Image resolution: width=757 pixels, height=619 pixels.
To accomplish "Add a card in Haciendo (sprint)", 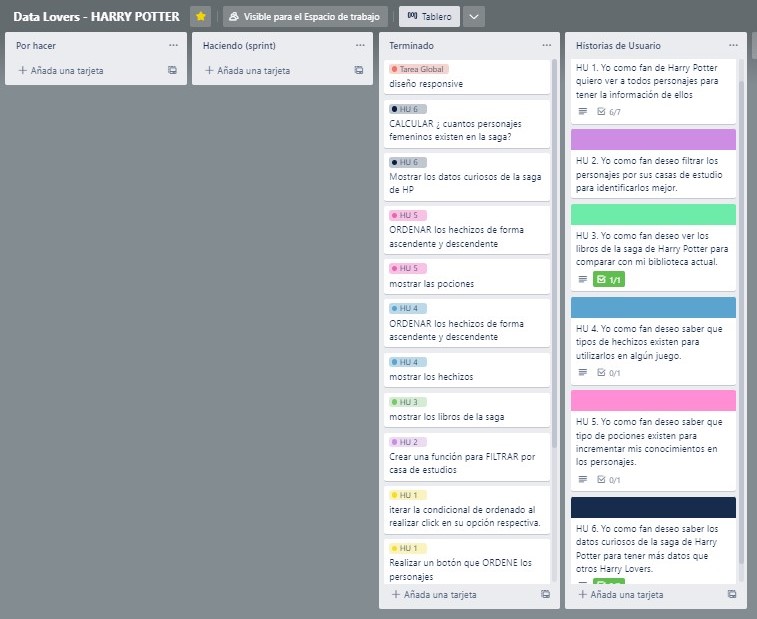I will coord(248,70).
